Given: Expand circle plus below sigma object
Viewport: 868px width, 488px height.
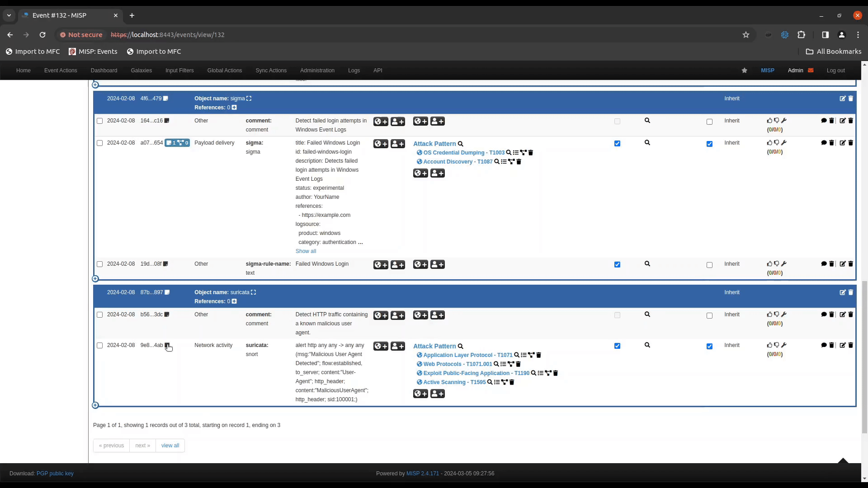Looking at the screenshot, I should pyautogui.click(x=95, y=279).
